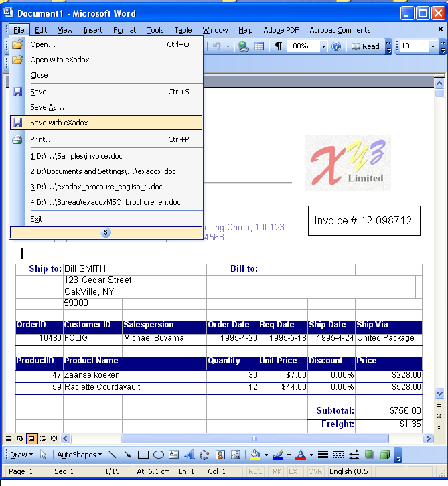Select the Oval drawing tool
This screenshot has height=486, width=448.
coord(159,455)
